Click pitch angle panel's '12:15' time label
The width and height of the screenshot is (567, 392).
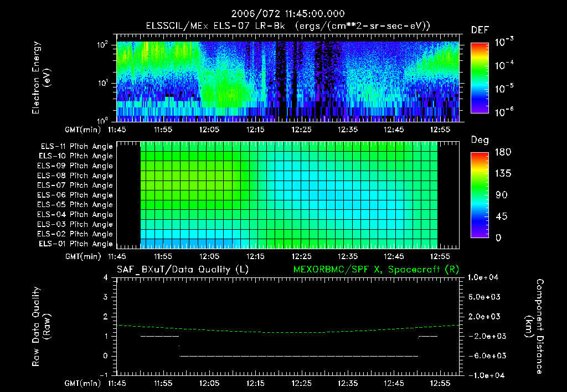(x=256, y=256)
